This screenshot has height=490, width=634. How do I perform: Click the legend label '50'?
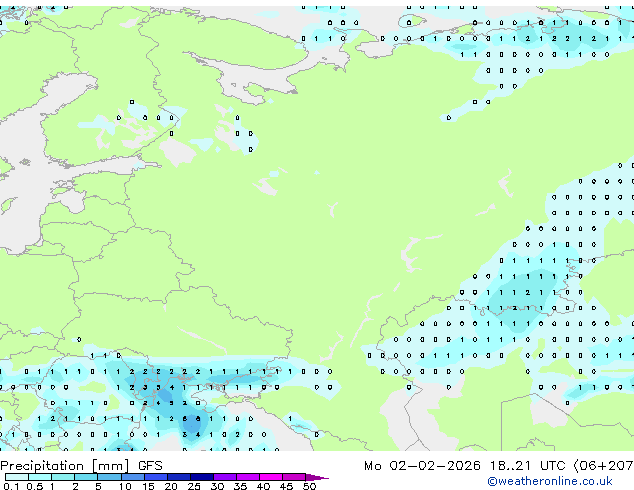coord(310,486)
